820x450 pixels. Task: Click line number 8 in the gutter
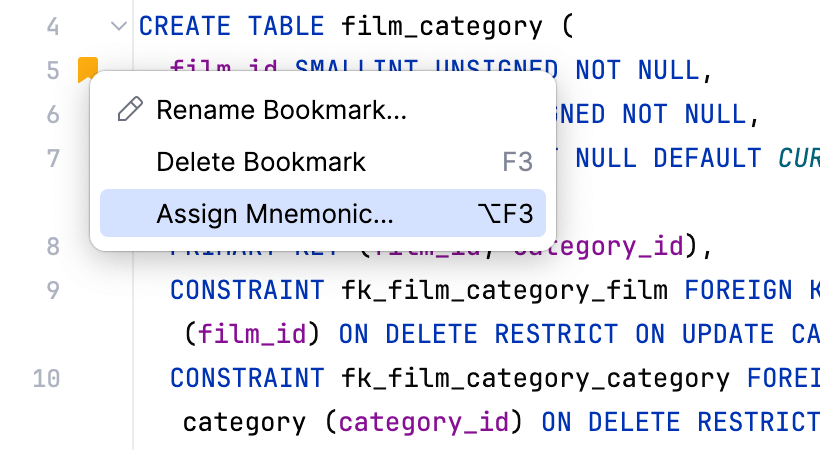[53, 246]
